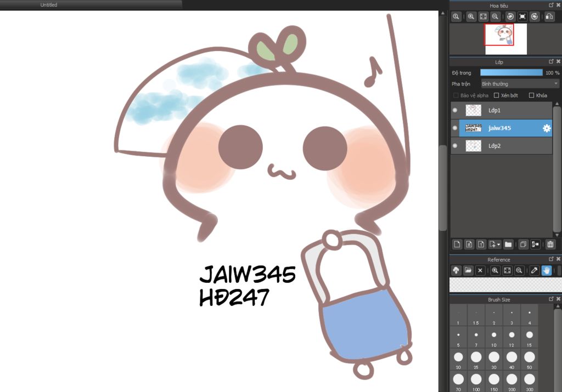Choose brush size 1.5
562x392 pixels.
(476, 315)
